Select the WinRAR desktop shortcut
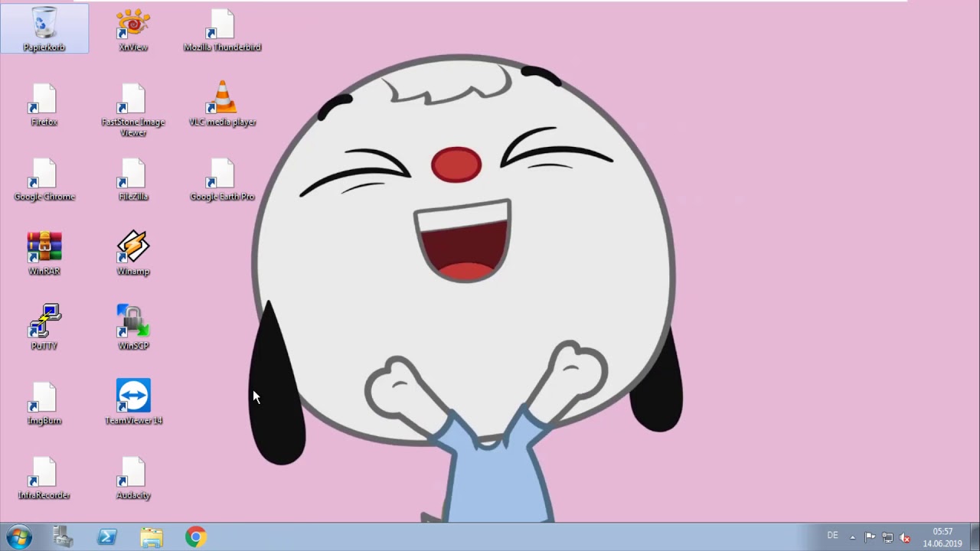 44,253
